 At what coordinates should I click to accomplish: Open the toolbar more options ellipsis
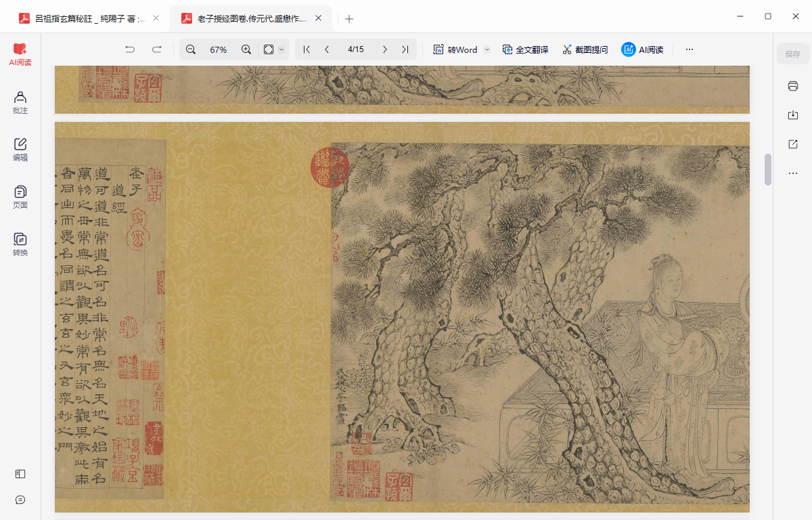tap(690, 49)
